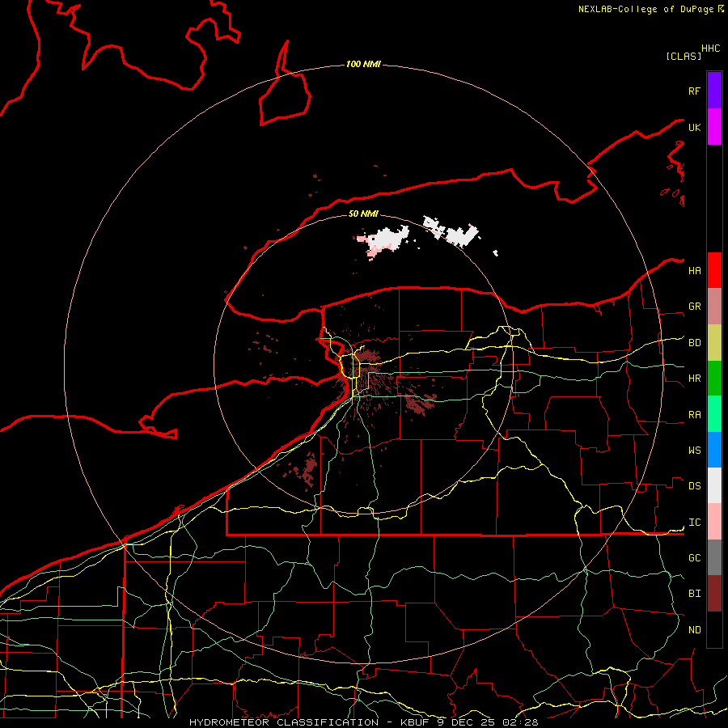
Task: Select the IC pink legend swatch
Action: tap(714, 522)
